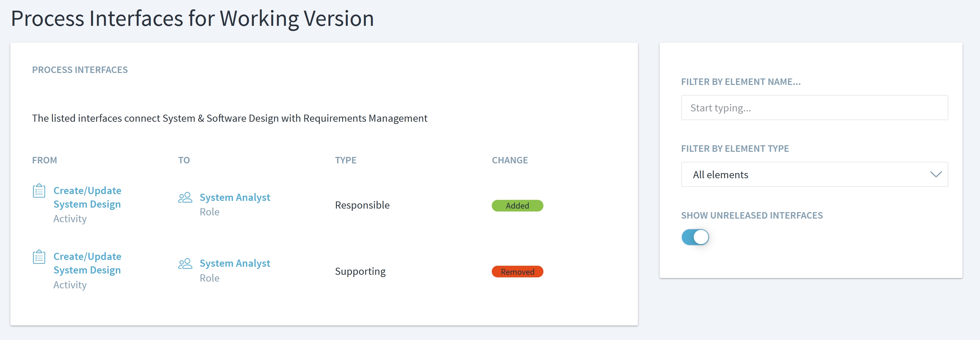Viewport: 980px width, 340px height.
Task: Open the All elements type dropdown
Action: click(814, 174)
